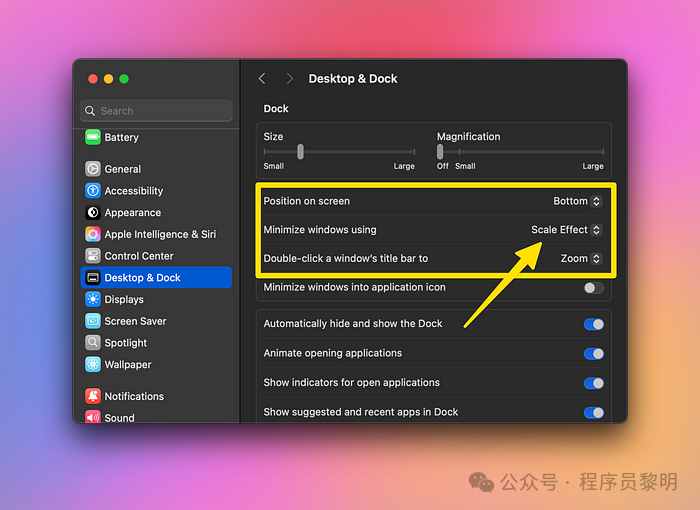Select the Desktop & Dock row
Screen dimensions: 700x510
pyautogui.click(x=156, y=277)
